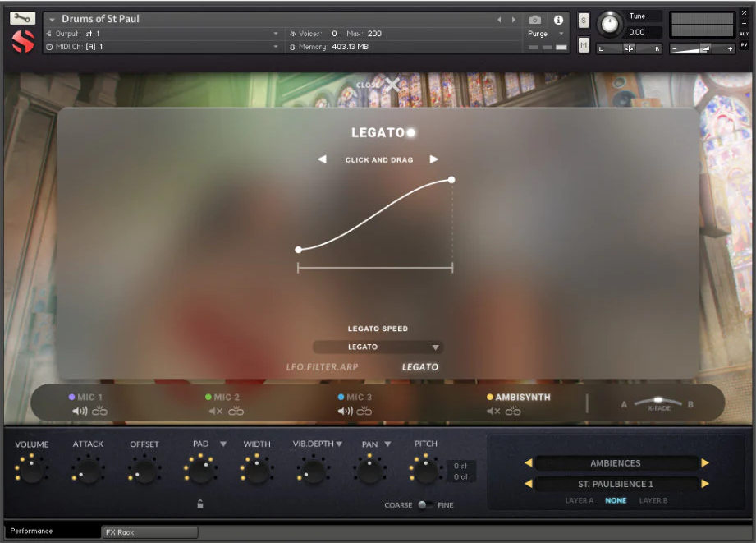The width and height of the screenshot is (756, 543).
Task: Toggle the Solo S button
Action: 584,21
